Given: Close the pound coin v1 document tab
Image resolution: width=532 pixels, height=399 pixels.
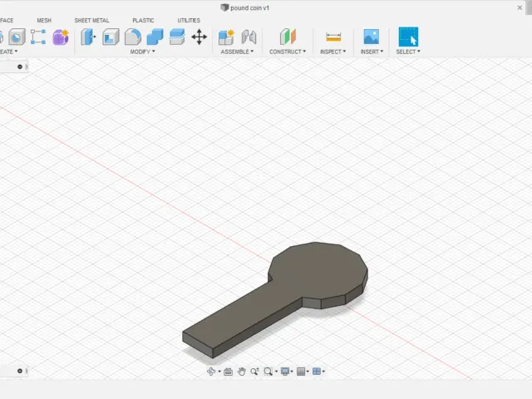Looking at the screenshot, I should tap(520, 7).
